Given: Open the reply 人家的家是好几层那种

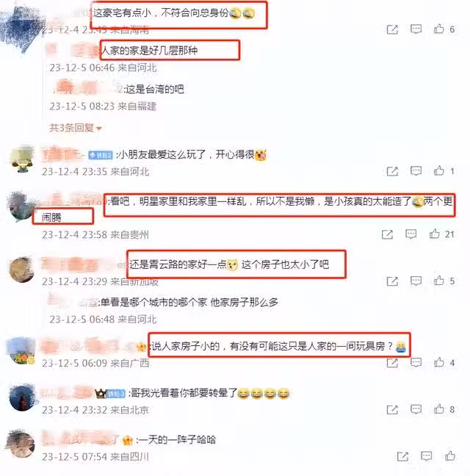Looking at the screenshot, I should point(149,51).
